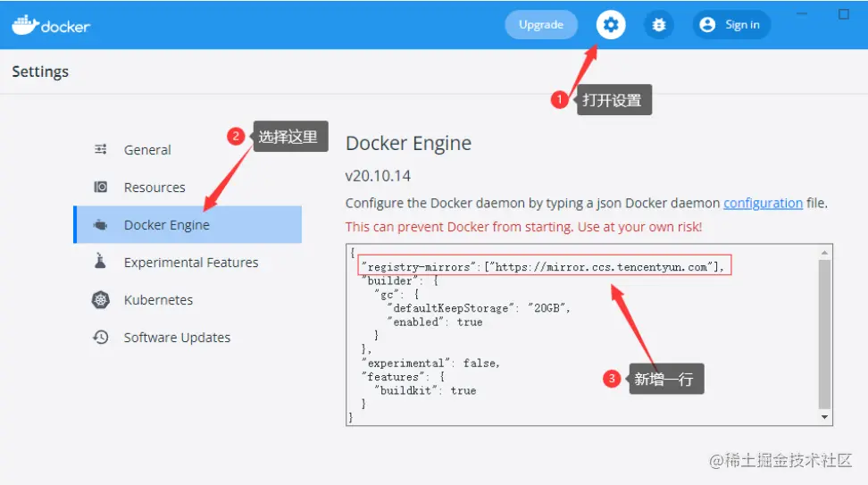Viewport: 868px width, 485px height.
Task: Click the "buildkit": true line
Action: pos(425,390)
